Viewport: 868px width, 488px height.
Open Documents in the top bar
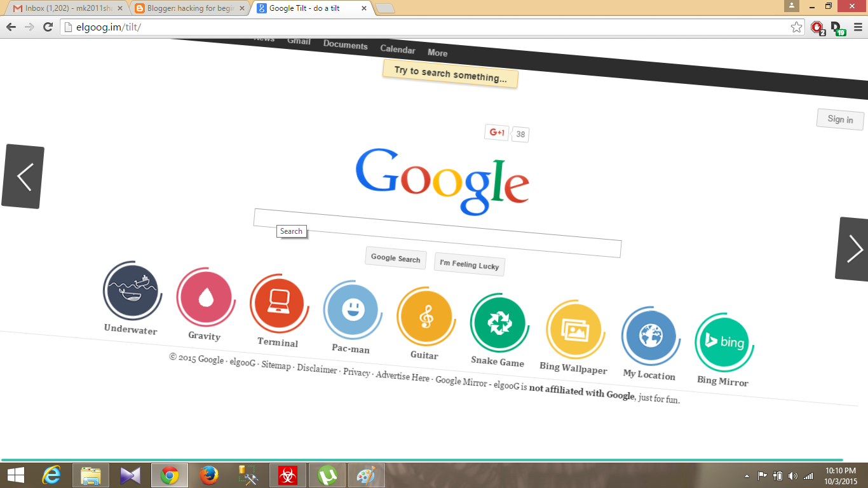[x=346, y=45]
